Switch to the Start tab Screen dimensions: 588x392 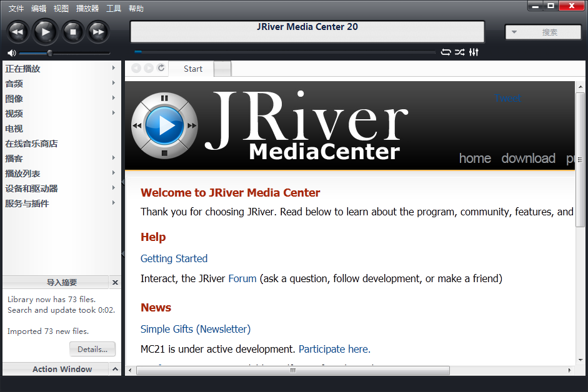[x=192, y=69]
